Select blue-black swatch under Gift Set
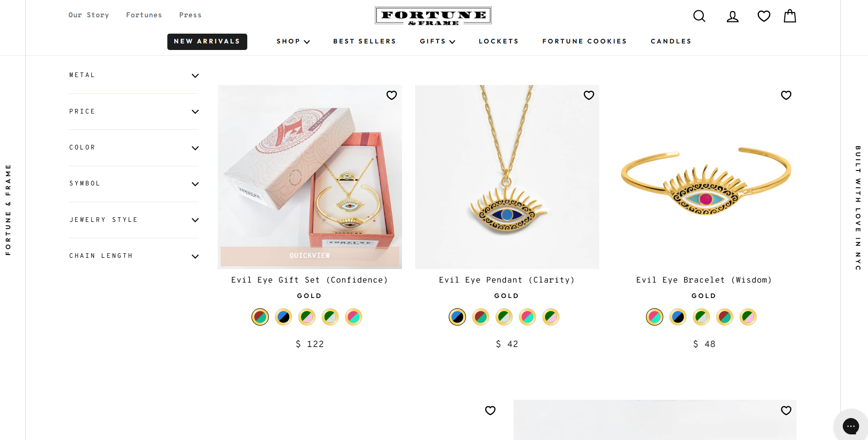 pos(283,317)
